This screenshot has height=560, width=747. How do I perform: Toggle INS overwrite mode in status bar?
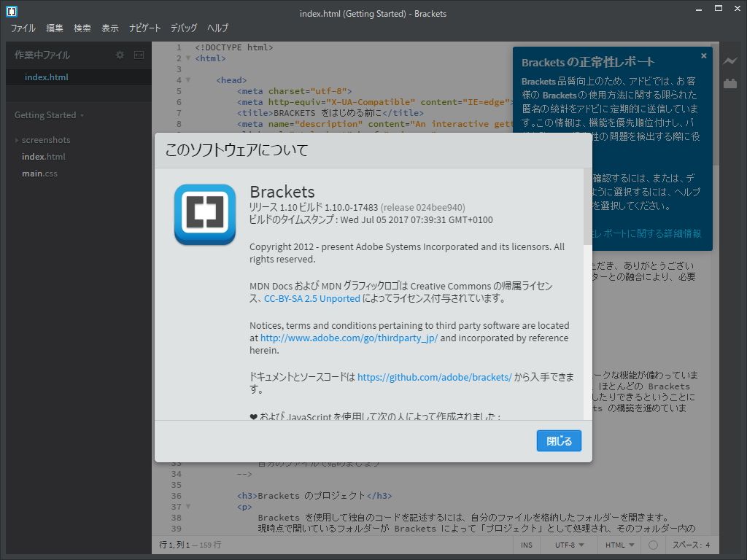(527, 545)
